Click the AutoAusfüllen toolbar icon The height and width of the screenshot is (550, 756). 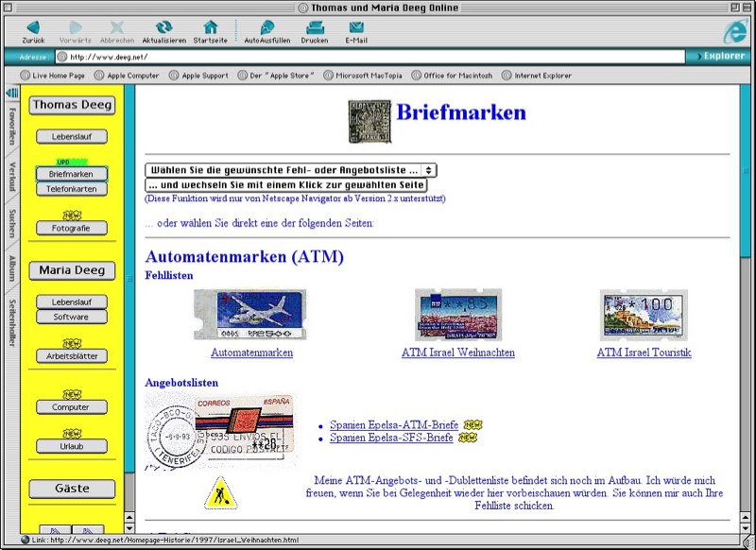pos(267,27)
